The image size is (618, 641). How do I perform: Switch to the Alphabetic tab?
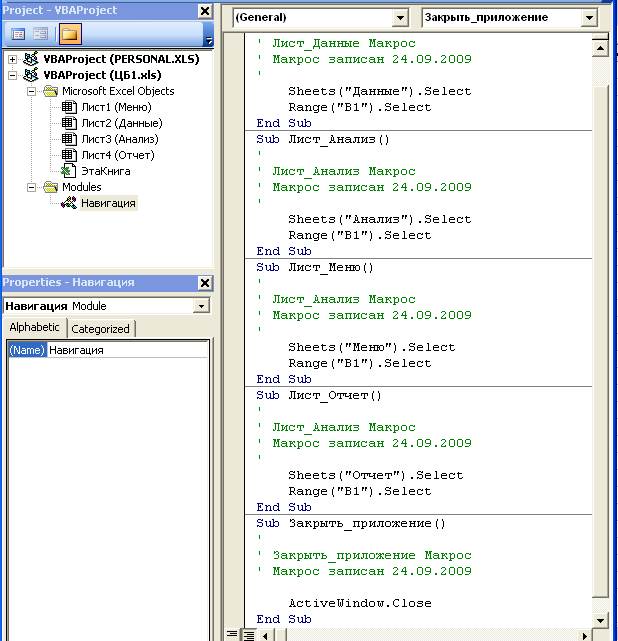pyautogui.click(x=34, y=327)
